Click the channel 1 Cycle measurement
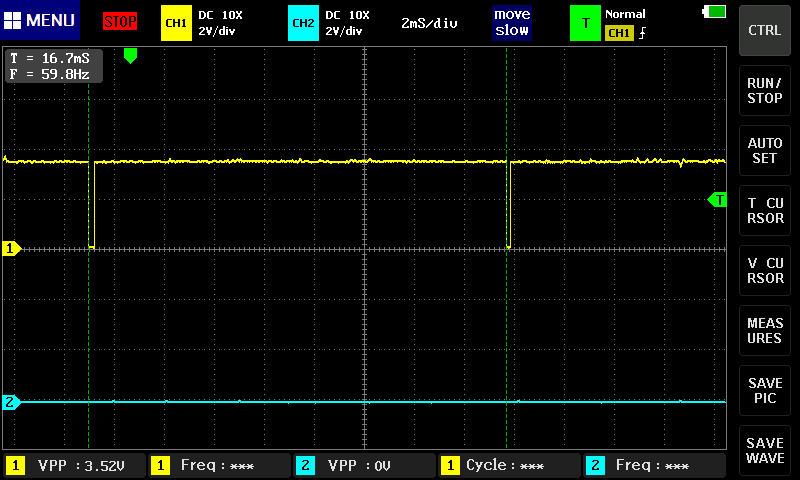 [509, 465]
